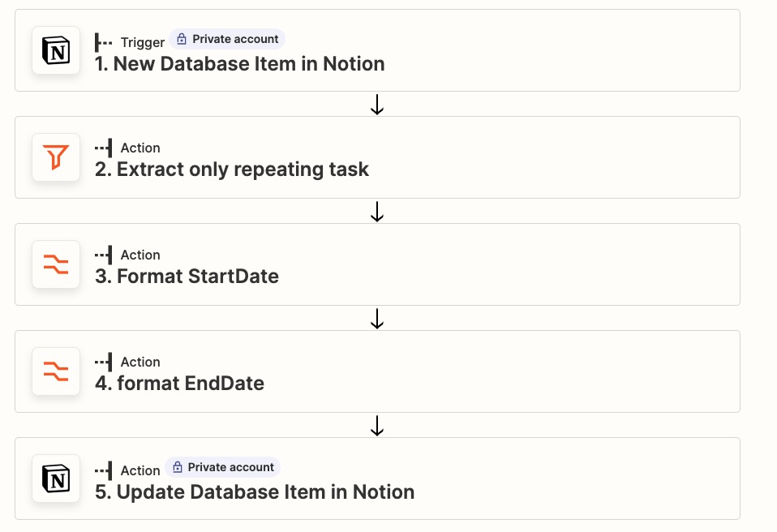
Task: Click the action symbol in step 3
Action: pos(104,255)
